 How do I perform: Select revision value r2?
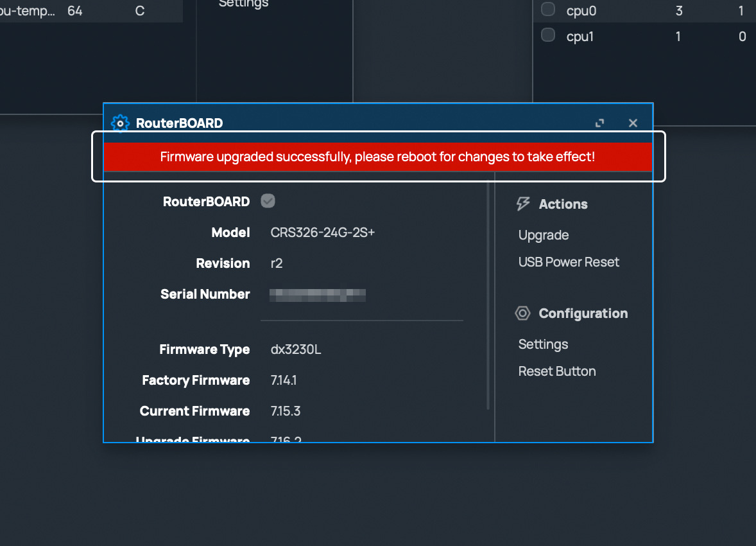pos(277,263)
